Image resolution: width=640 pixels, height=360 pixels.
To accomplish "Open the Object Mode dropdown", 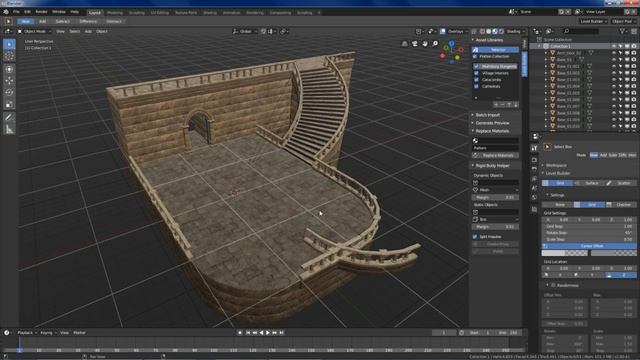I will click(34, 31).
